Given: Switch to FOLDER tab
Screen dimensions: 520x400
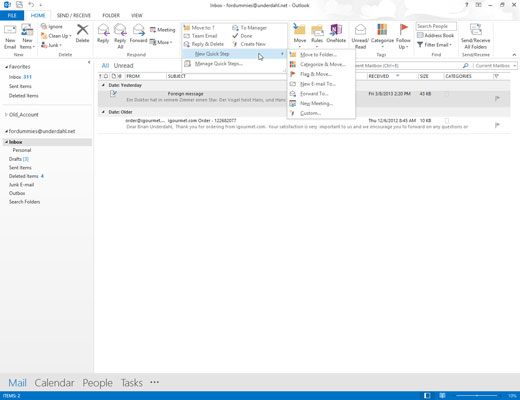Looking at the screenshot, I should (x=111, y=15).
